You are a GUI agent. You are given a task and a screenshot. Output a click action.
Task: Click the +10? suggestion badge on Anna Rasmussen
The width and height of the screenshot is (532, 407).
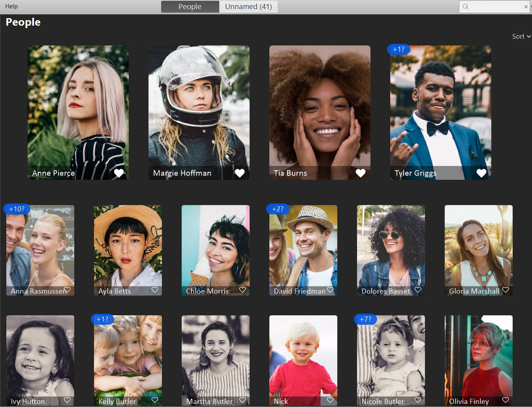[x=17, y=209]
